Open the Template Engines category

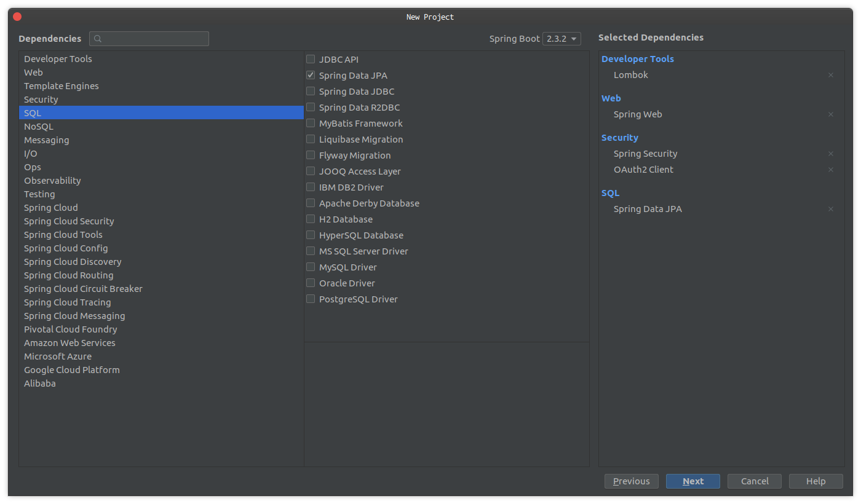161,86
